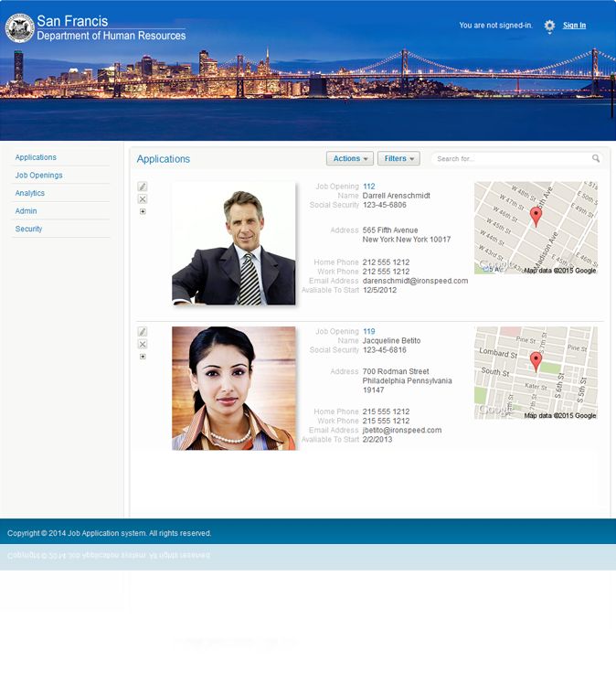Go to Analytics in the sidebar

[x=29, y=193]
